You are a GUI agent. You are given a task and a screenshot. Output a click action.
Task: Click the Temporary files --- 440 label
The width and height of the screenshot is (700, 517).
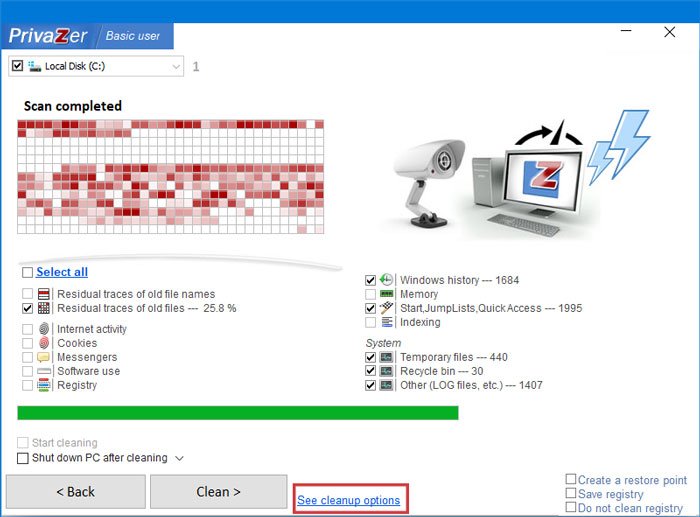click(454, 357)
